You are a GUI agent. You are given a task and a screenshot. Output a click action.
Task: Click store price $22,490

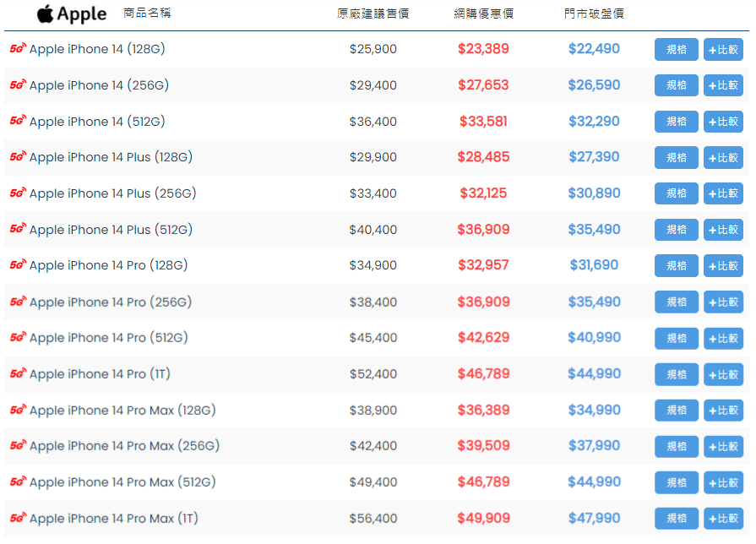[x=594, y=49]
